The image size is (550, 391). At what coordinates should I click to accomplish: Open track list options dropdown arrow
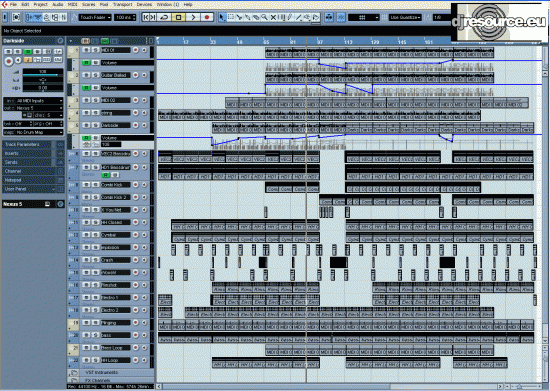[x=71, y=41]
